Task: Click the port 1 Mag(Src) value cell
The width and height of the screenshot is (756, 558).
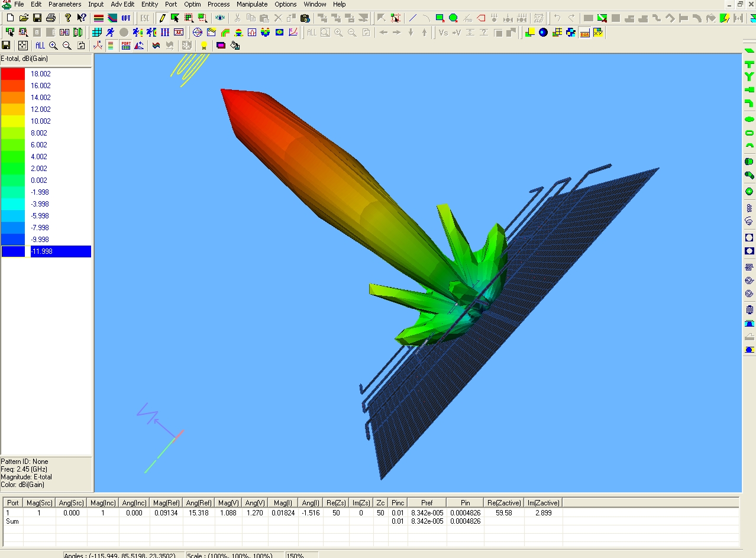Action: (39, 513)
